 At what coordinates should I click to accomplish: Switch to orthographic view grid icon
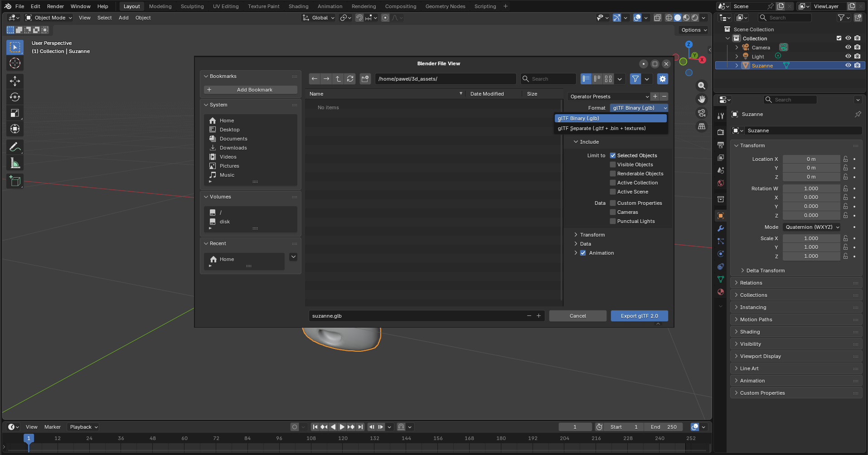702,126
